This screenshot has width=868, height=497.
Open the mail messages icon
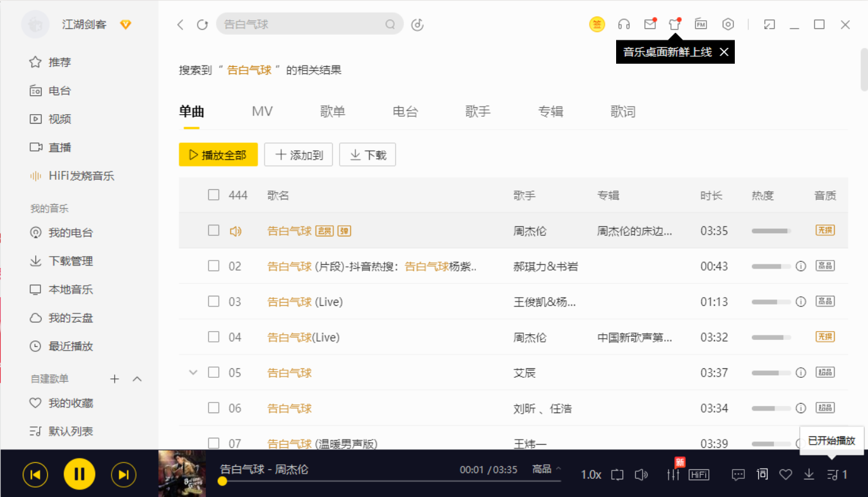click(x=650, y=24)
